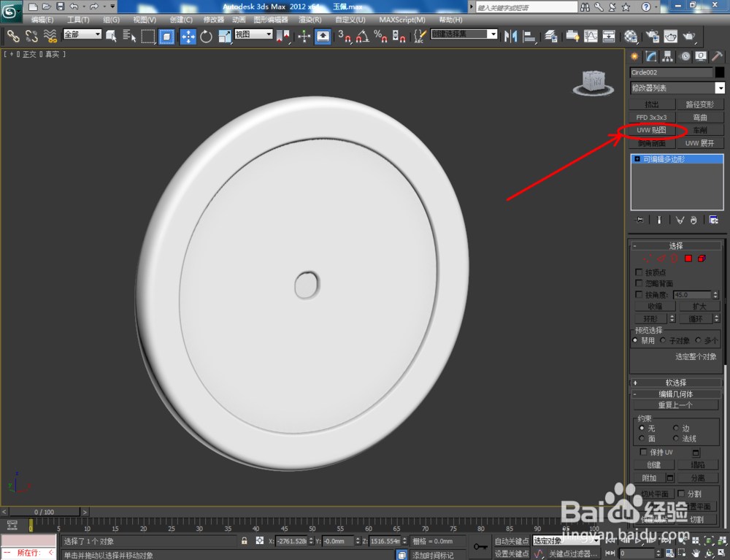Open the Render Setup icon
Viewport: 730px width, 560px height.
pos(652,37)
